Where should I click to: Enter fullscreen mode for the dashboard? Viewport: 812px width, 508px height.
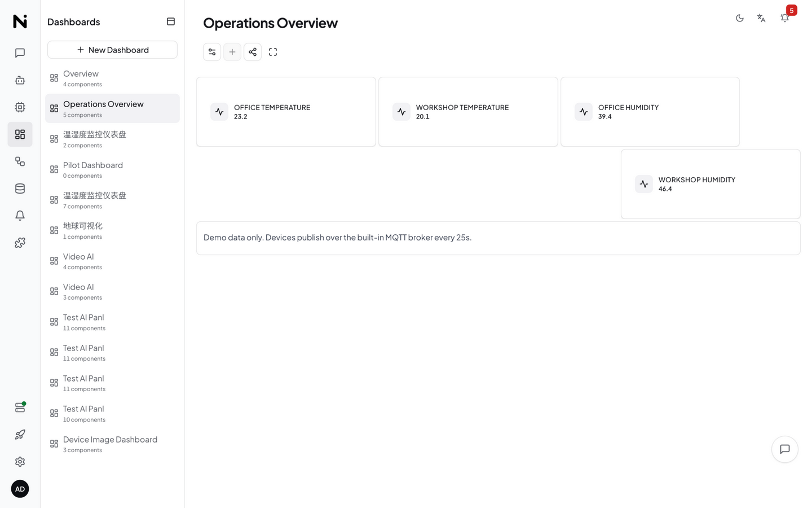click(273, 52)
